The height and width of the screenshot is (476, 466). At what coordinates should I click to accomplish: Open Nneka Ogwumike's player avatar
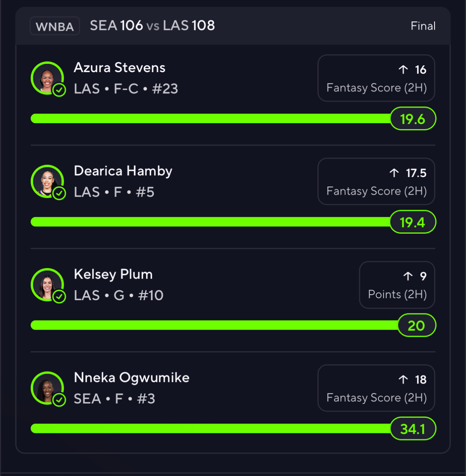[x=47, y=387]
